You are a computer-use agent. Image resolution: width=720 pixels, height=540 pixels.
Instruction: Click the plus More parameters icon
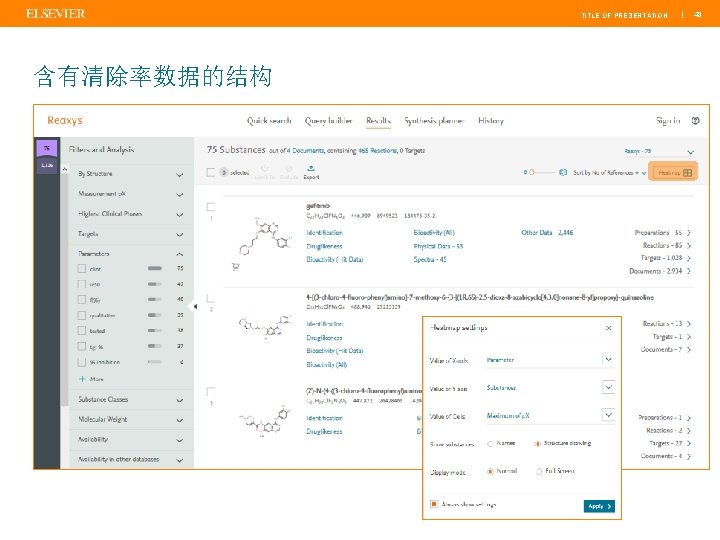point(82,379)
